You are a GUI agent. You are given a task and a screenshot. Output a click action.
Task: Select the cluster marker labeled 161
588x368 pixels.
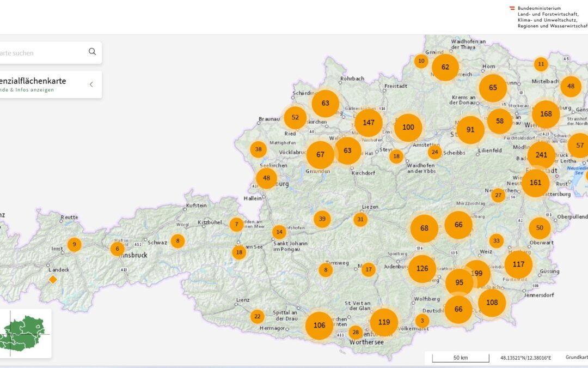[x=535, y=183]
